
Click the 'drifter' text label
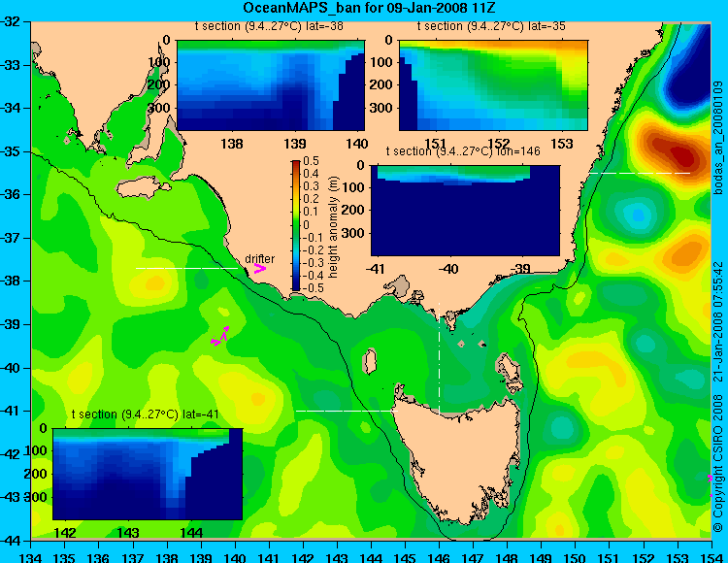coord(259,258)
